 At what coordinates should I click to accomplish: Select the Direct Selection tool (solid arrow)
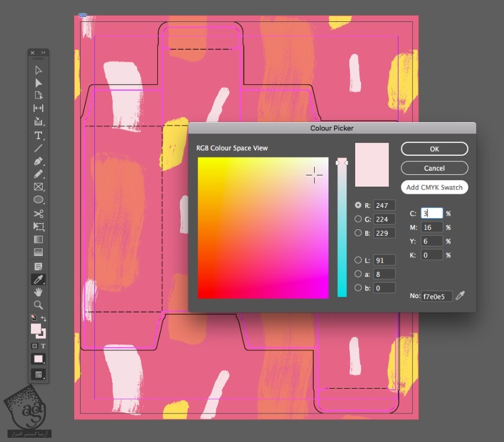(x=39, y=83)
